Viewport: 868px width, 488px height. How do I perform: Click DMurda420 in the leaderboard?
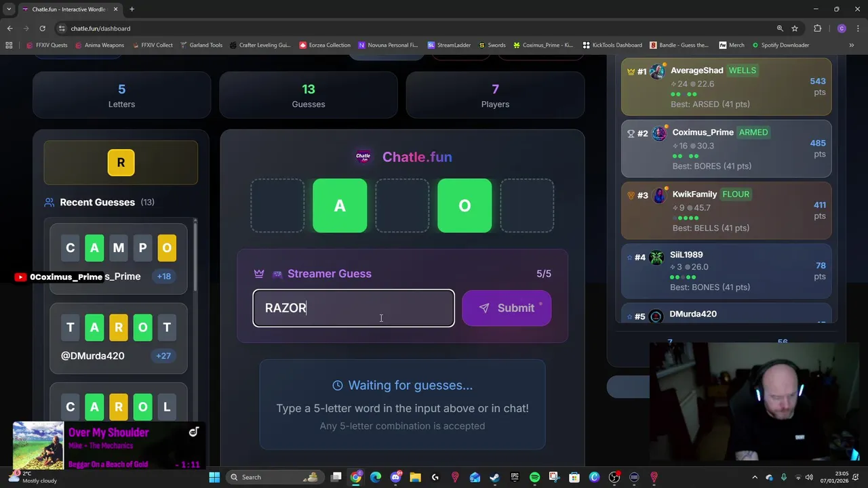pos(693,314)
